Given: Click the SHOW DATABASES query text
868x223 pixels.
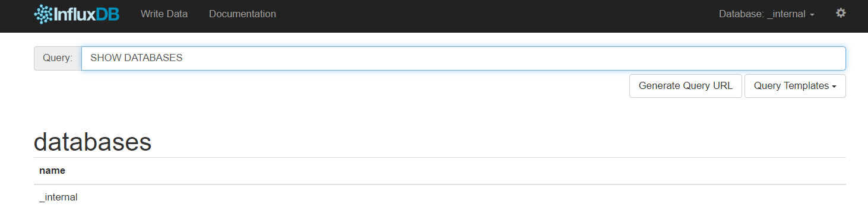Looking at the screenshot, I should 137,58.
